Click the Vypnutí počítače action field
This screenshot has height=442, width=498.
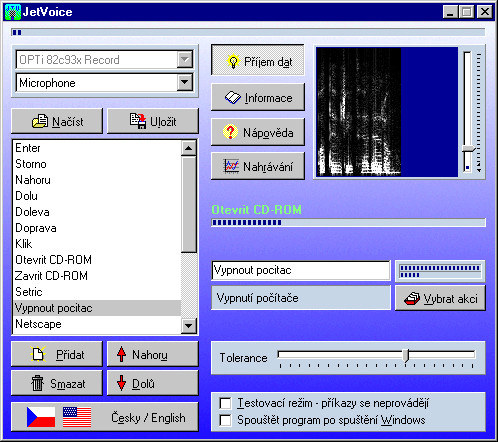[301, 298]
